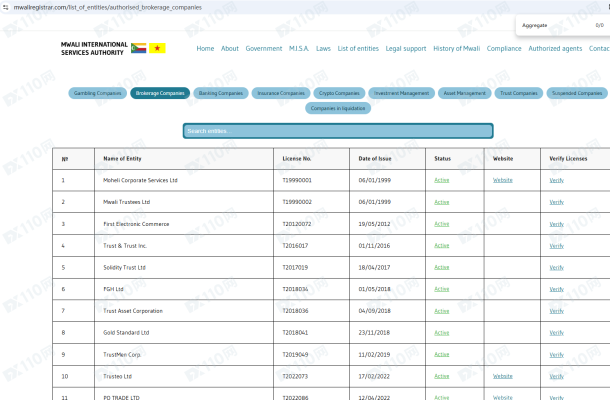Image resolution: width=610 pixels, height=400 pixels.
Task: Verify license of Trusteo Ltd
Action: 556,376
